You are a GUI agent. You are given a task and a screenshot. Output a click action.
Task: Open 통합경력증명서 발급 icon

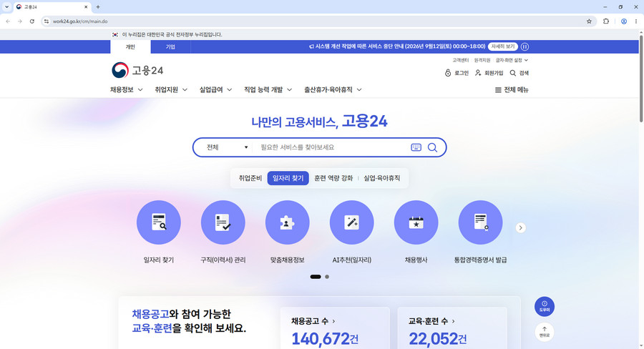pyautogui.click(x=481, y=222)
